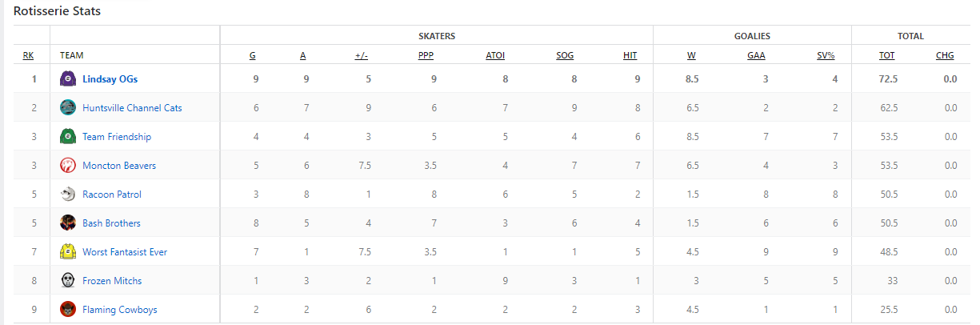Open the Huntsville Channel Cats team link
980x325 pixels.
pyautogui.click(x=132, y=108)
